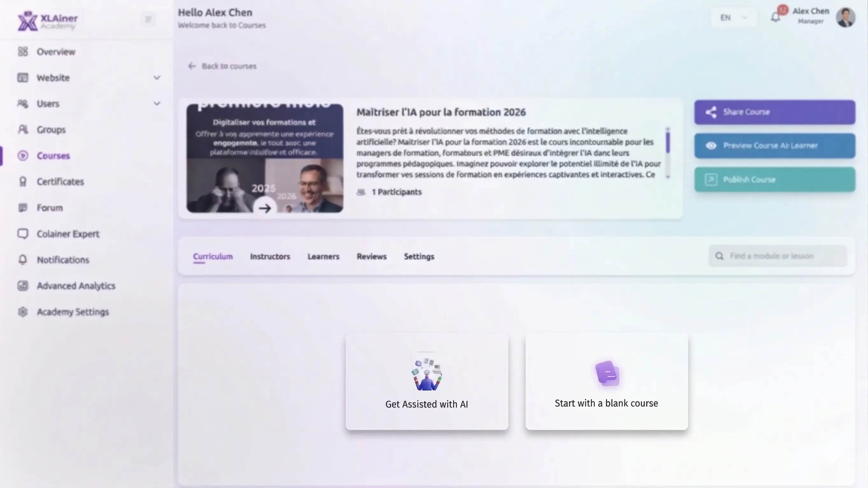Click the Advanced Analytics icon

click(23, 286)
